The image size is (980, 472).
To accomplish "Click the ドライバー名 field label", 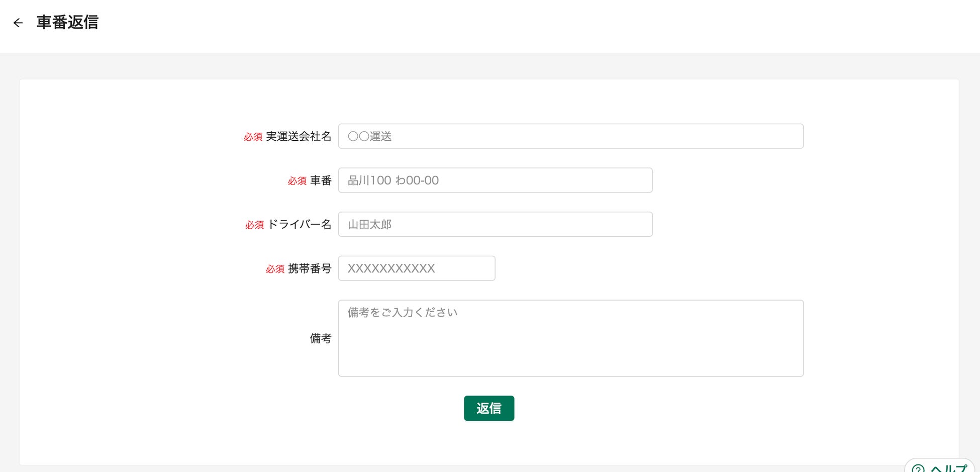I will (300, 224).
